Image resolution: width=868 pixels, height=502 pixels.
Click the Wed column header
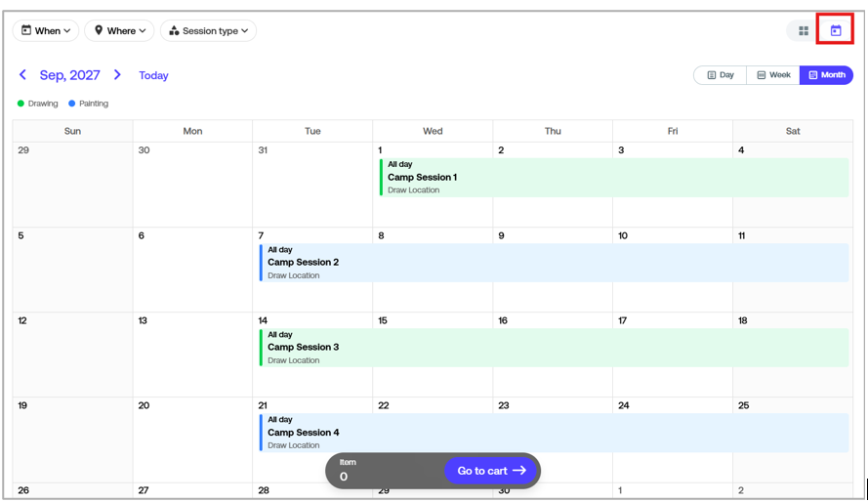click(x=433, y=131)
